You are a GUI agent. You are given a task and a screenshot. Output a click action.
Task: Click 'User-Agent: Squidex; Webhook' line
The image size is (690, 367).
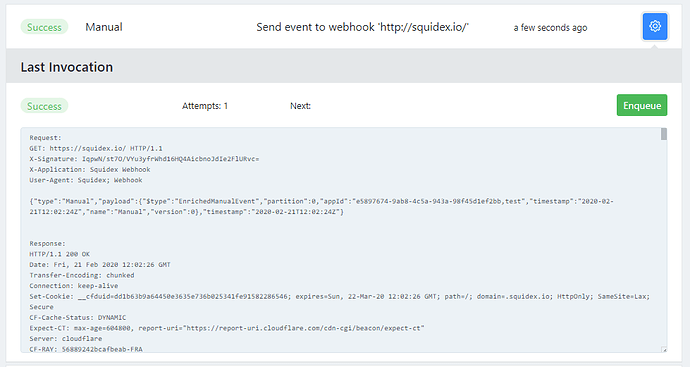pos(86,180)
